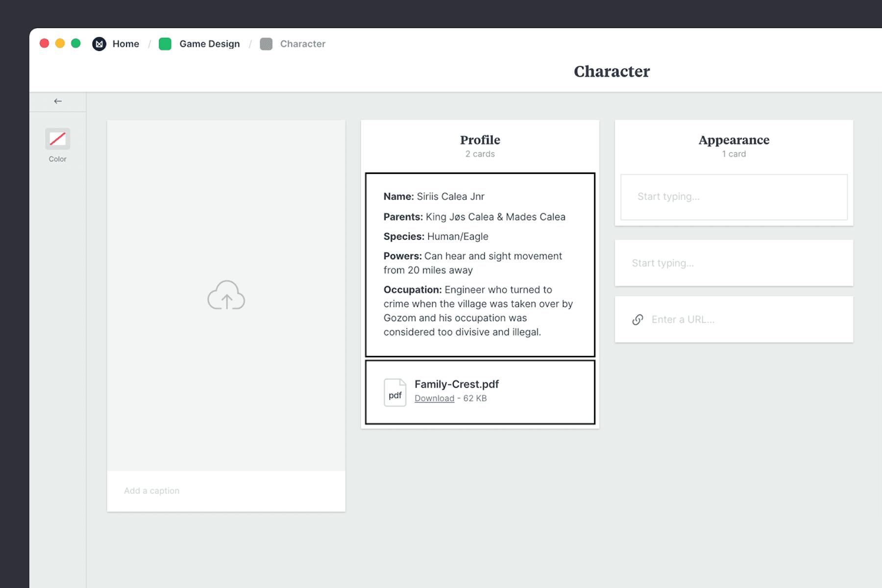Click the green Game Design board icon
Screen dimensions: 882x588
pos(166,44)
